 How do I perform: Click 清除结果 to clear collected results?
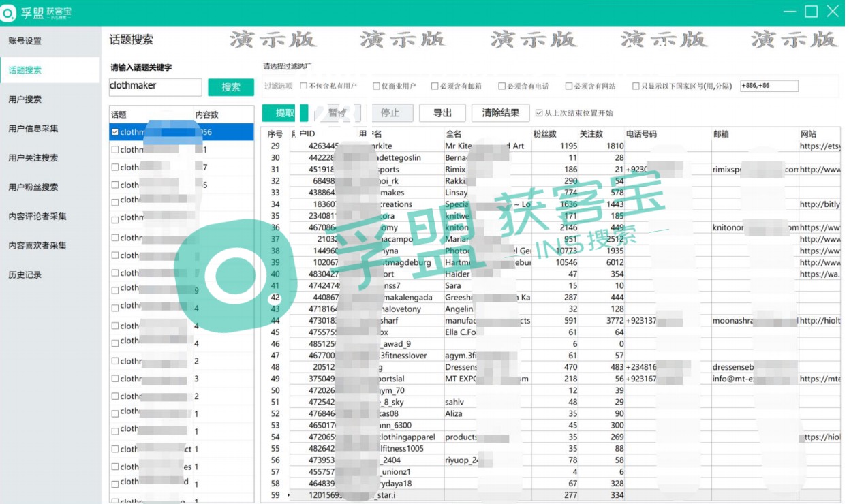(500, 112)
